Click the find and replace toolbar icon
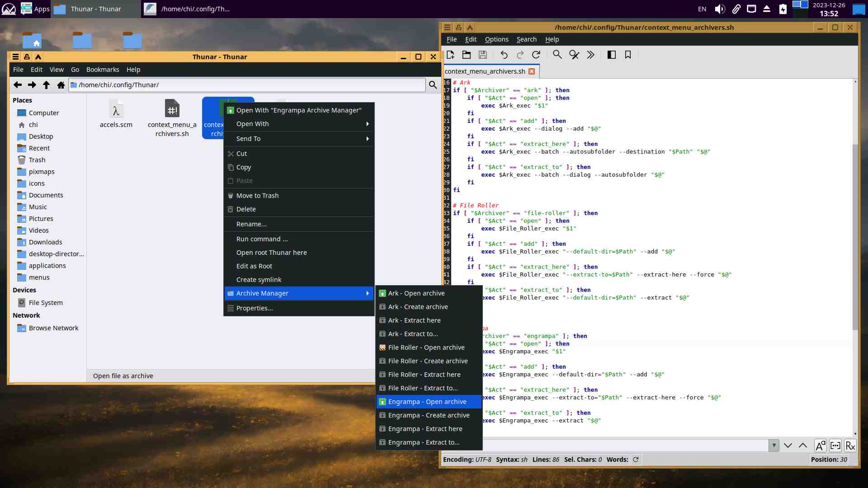Screen dimensions: 868x488 574,55
